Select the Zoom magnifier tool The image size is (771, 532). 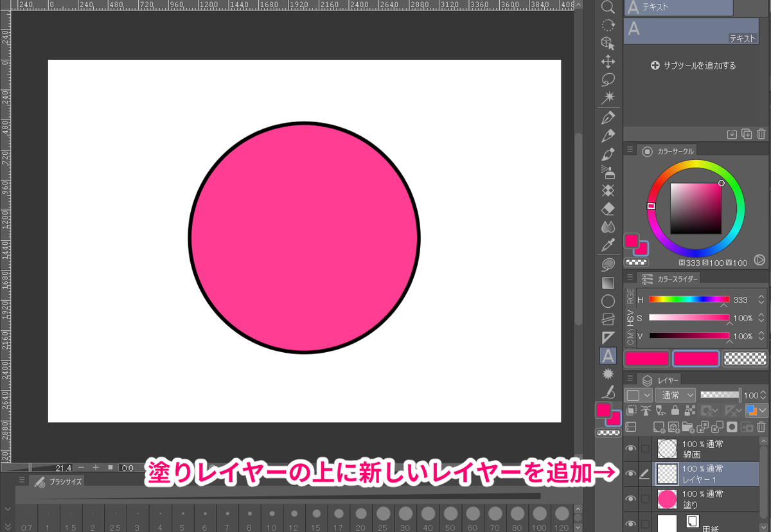(608, 8)
